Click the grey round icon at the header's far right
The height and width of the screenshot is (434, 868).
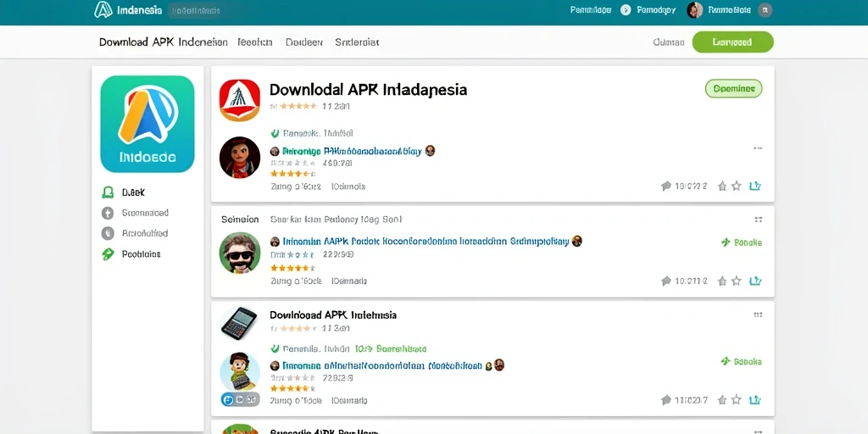(765, 10)
